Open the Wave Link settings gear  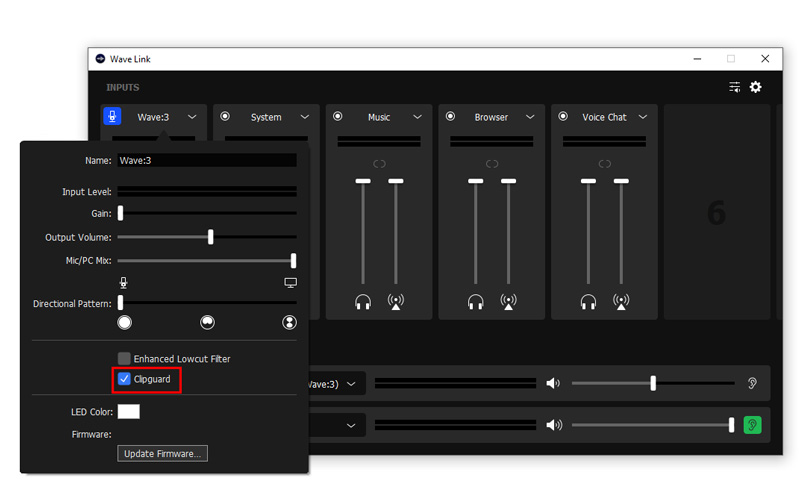(x=755, y=87)
